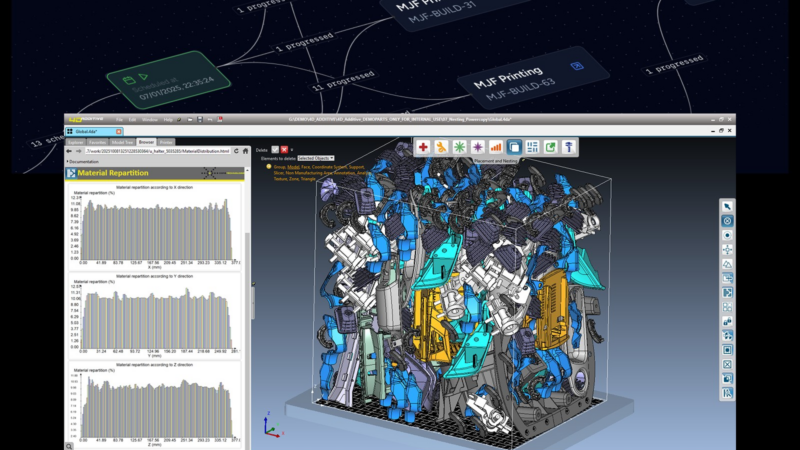800x450 pixels.
Task: Open the Favorites tab
Action: click(97, 142)
